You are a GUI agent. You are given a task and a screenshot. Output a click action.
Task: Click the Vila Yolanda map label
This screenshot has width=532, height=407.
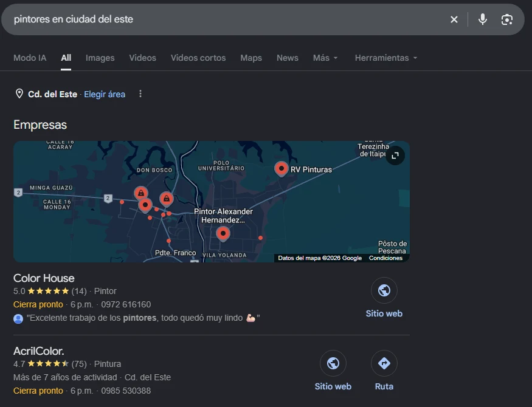(224, 255)
